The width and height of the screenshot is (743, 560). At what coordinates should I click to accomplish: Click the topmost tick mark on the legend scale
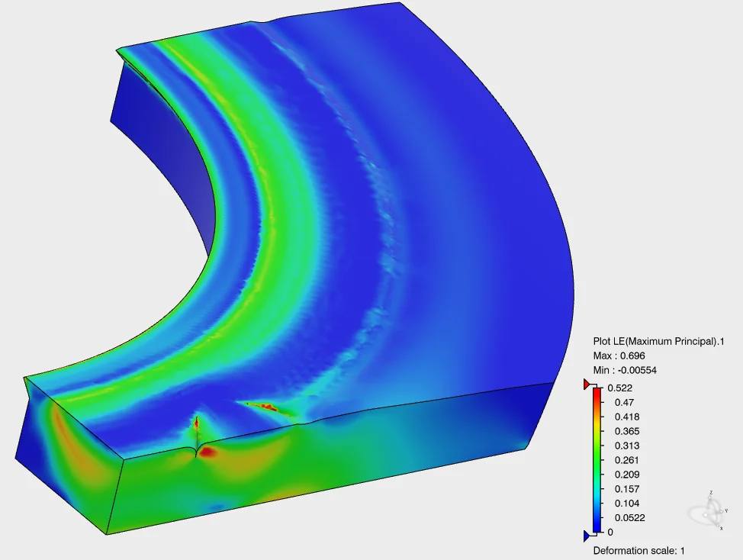tap(603, 388)
